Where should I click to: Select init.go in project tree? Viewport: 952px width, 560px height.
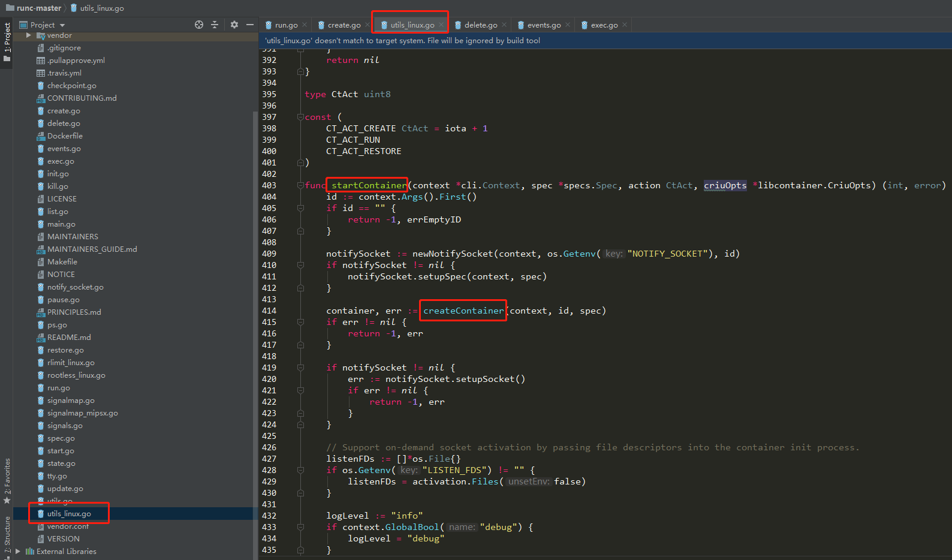(58, 174)
